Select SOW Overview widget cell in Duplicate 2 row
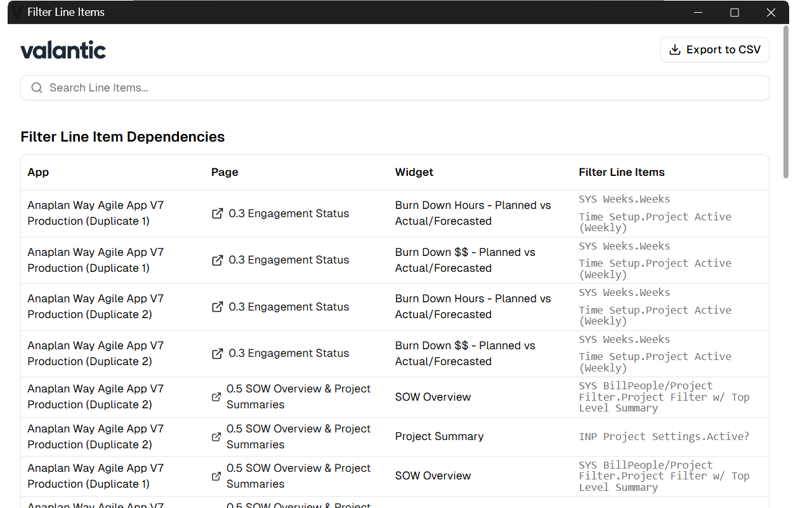 point(433,397)
